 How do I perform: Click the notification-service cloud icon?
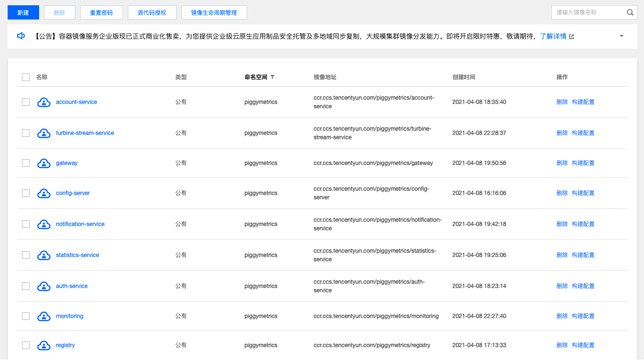(x=44, y=224)
